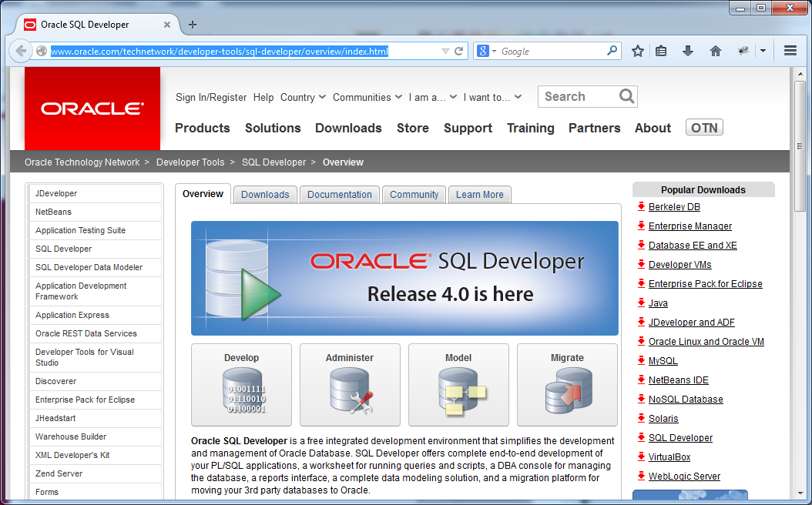The height and width of the screenshot is (505, 812).
Task: Click the download arrow icon beside Solaris
Action: pyautogui.click(x=641, y=418)
